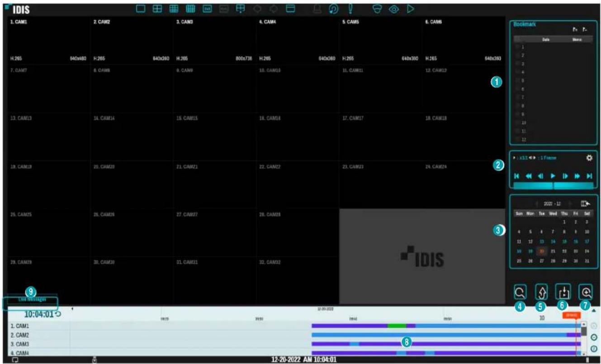Start playback with play button
Screen dimensions: 601x364
pyautogui.click(x=553, y=176)
